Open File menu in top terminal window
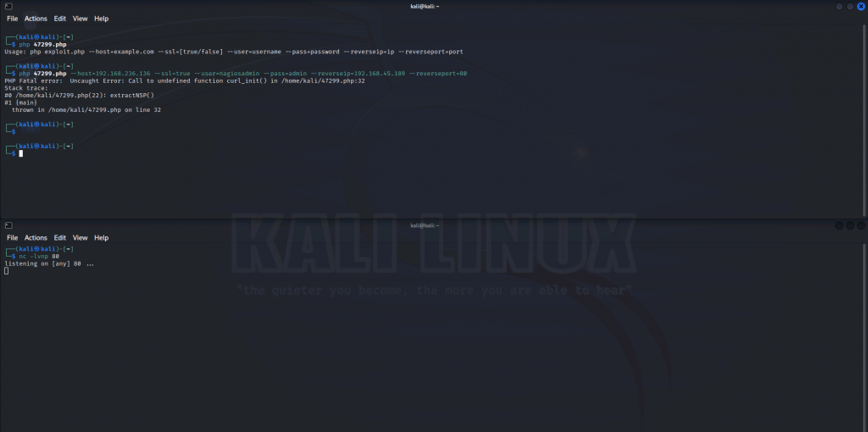The image size is (868, 432). 12,19
